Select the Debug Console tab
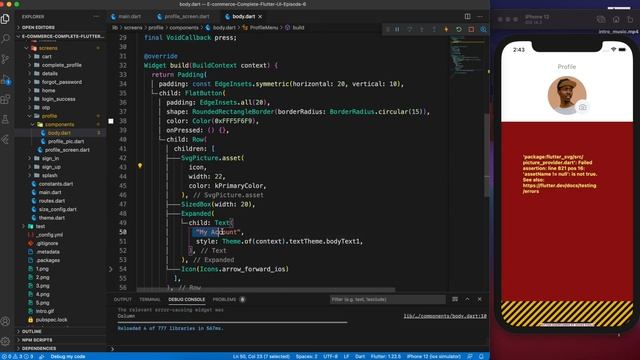Screen dimensions: 640x360 pyautogui.click(x=187, y=300)
